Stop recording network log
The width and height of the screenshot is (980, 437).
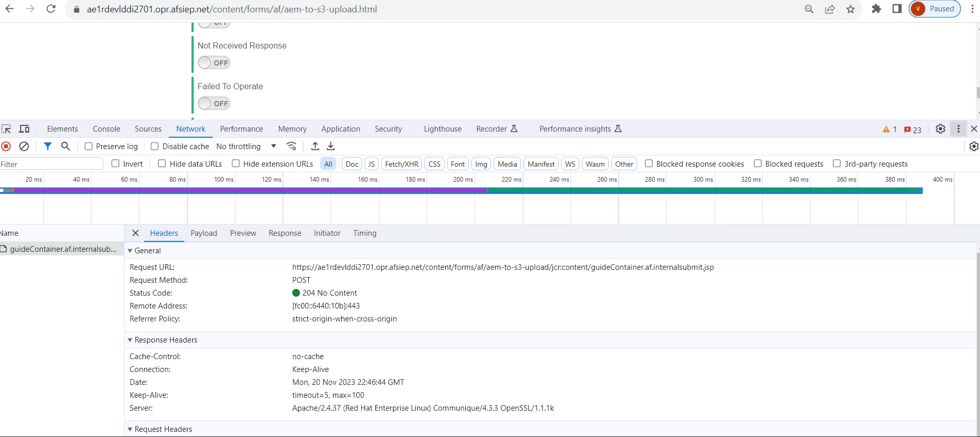[x=6, y=146]
